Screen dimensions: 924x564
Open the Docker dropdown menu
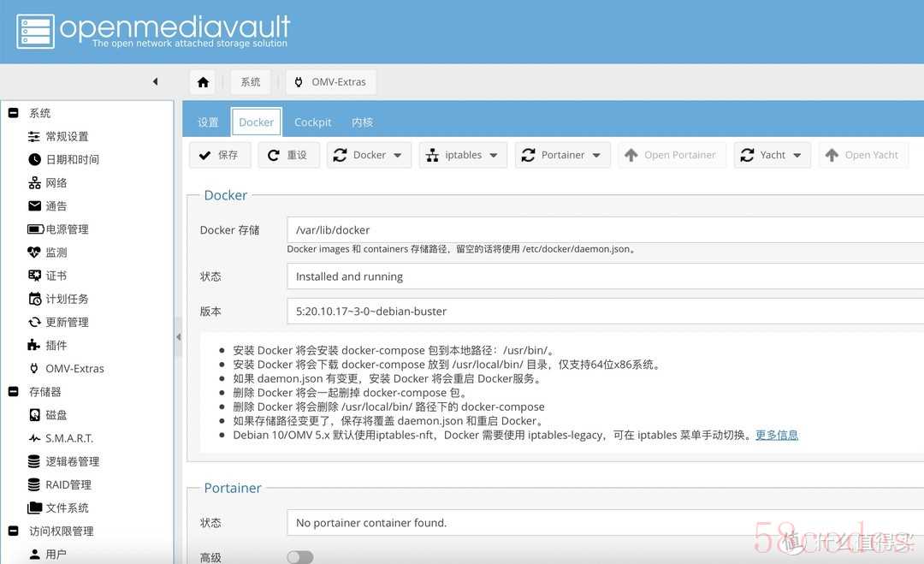pos(369,155)
